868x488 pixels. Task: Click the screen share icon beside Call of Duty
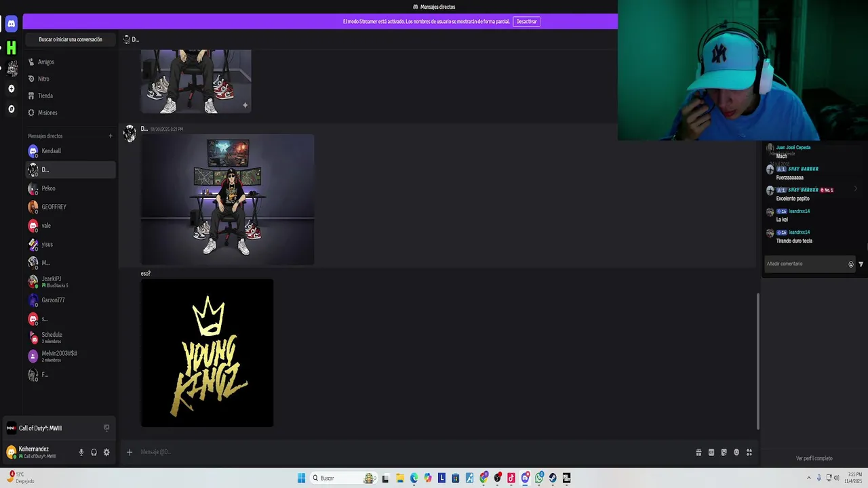tap(106, 428)
